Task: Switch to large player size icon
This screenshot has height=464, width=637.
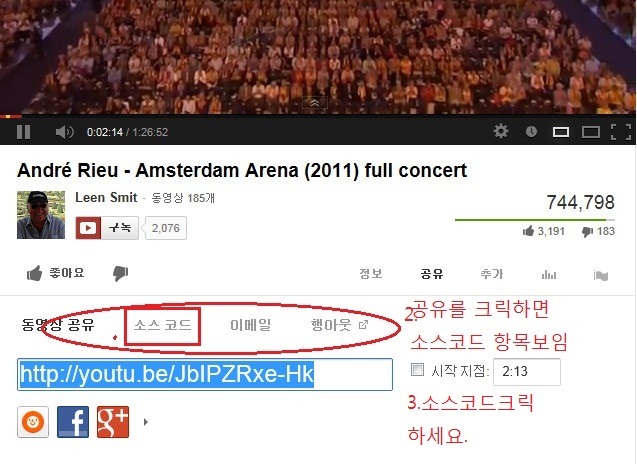Action: pyautogui.click(x=591, y=132)
